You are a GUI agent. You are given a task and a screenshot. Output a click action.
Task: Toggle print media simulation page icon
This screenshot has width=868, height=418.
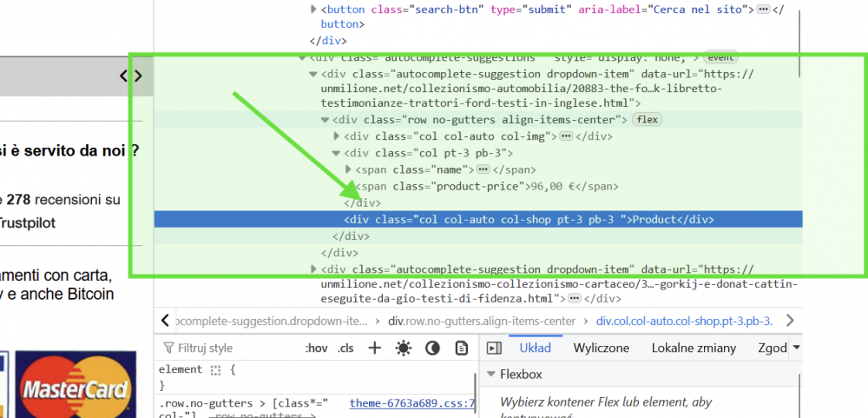tap(461, 348)
